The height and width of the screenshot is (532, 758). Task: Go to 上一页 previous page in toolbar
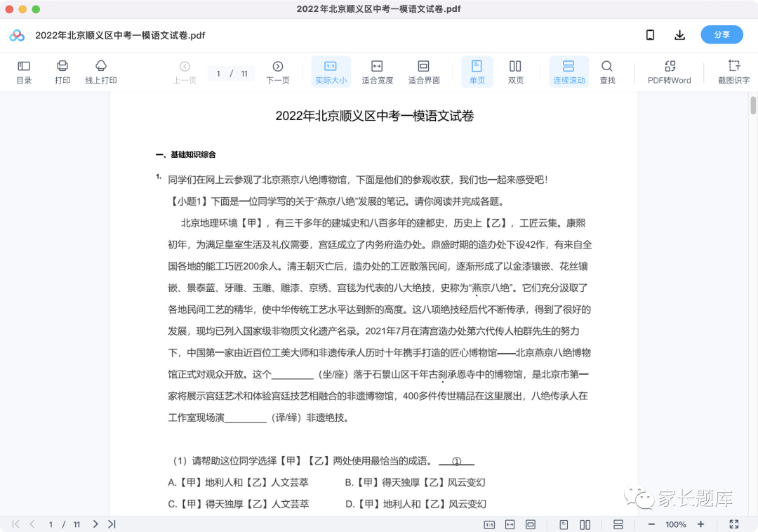point(185,72)
